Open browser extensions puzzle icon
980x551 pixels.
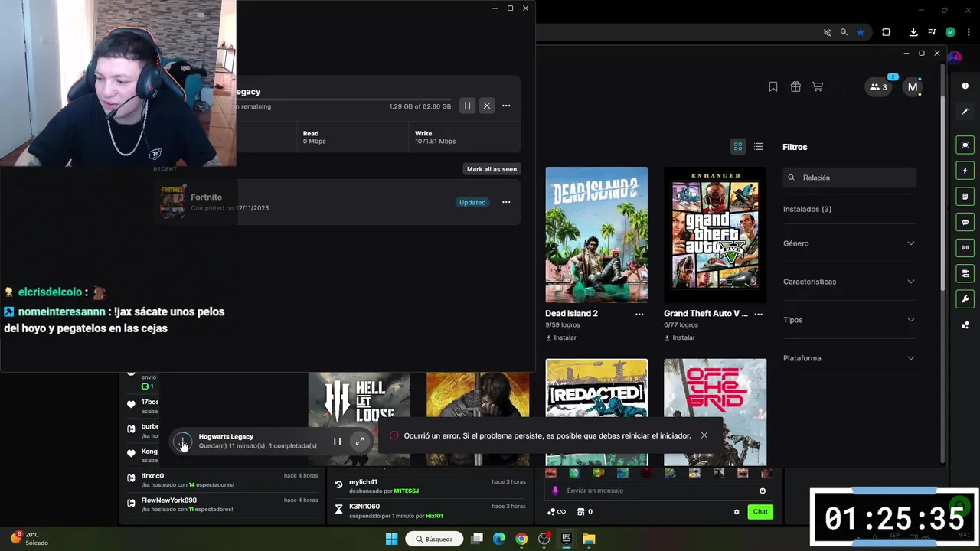(x=887, y=32)
